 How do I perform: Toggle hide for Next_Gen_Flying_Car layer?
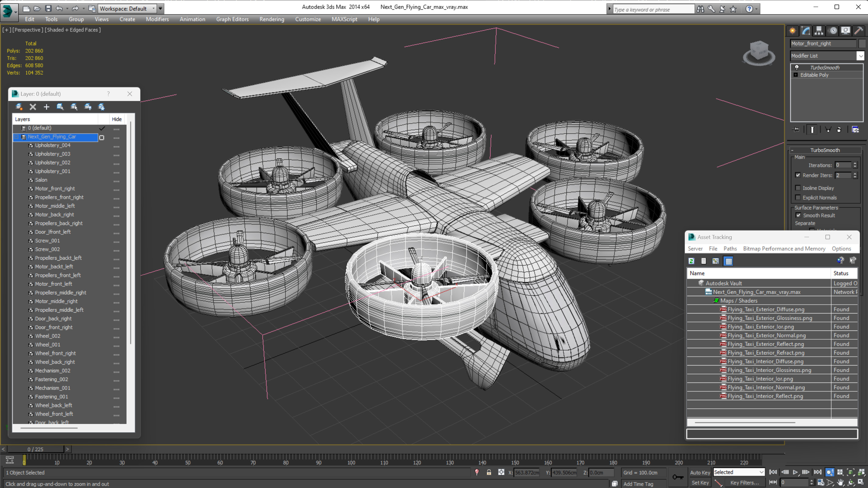(117, 138)
